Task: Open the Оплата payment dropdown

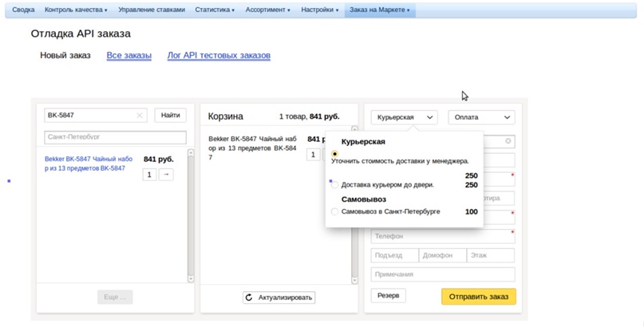Action: (481, 117)
